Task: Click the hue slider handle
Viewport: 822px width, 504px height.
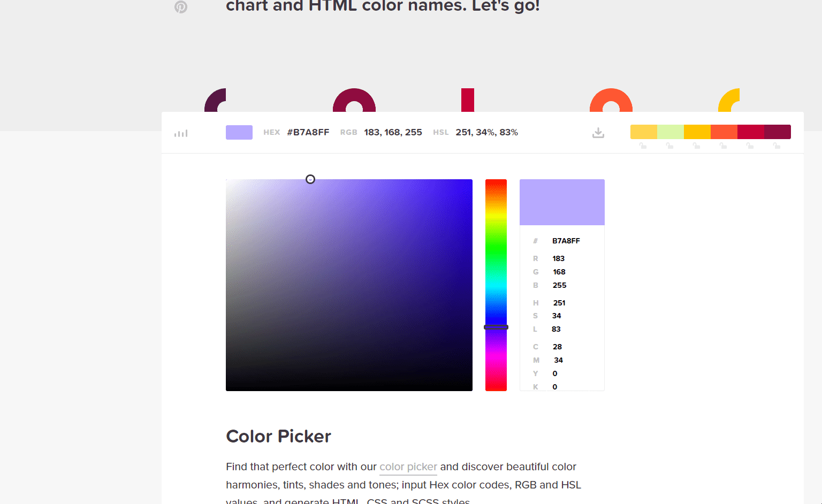Action: click(496, 327)
